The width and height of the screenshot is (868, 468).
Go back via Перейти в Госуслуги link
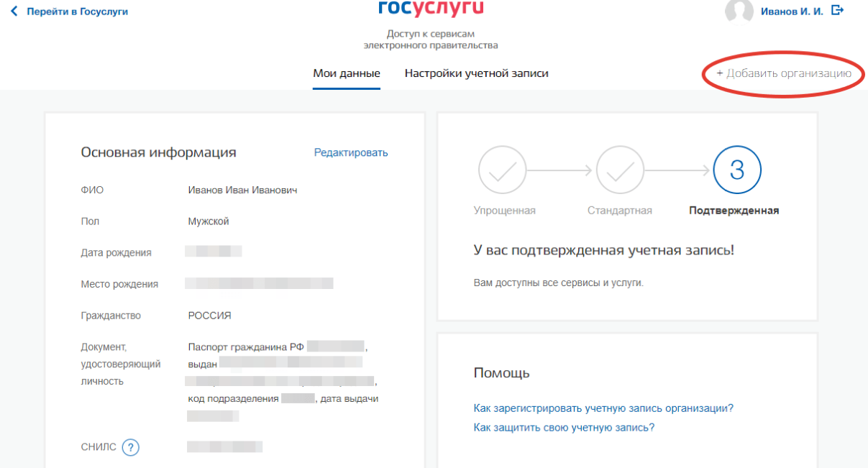78,12
